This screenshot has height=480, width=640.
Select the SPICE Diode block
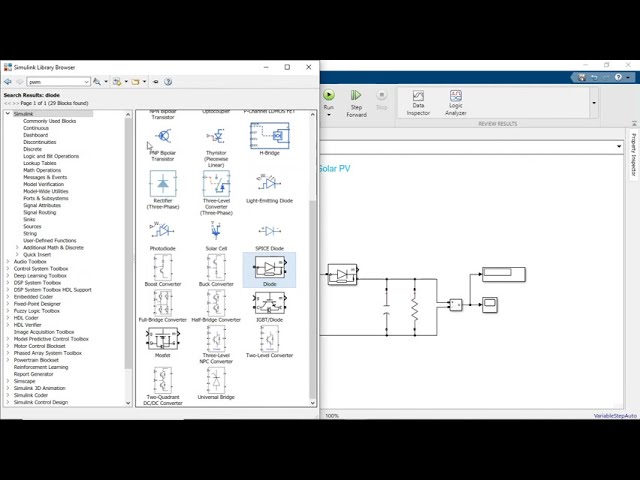(269, 237)
